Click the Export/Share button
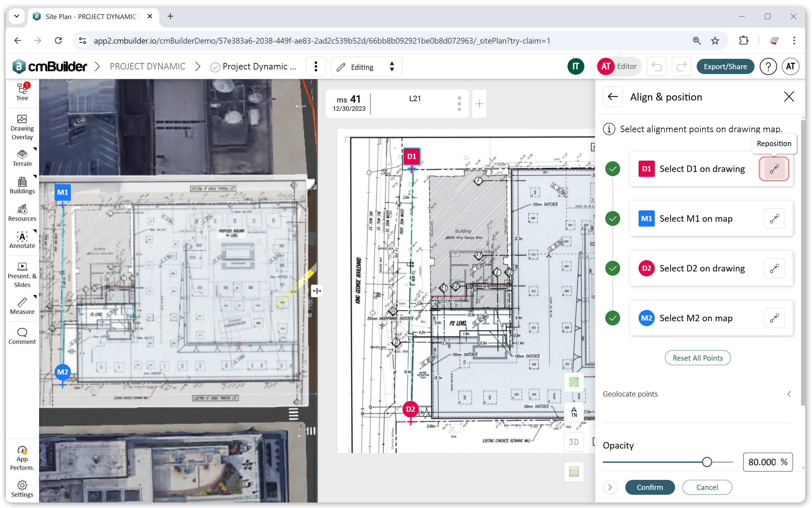The width and height of the screenshot is (812, 508). click(x=725, y=67)
